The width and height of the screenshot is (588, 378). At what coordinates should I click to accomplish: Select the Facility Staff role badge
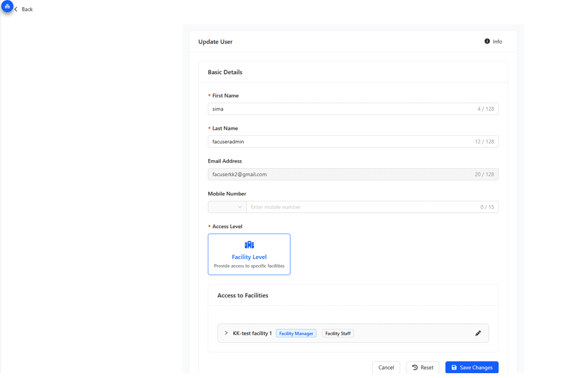[338, 333]
